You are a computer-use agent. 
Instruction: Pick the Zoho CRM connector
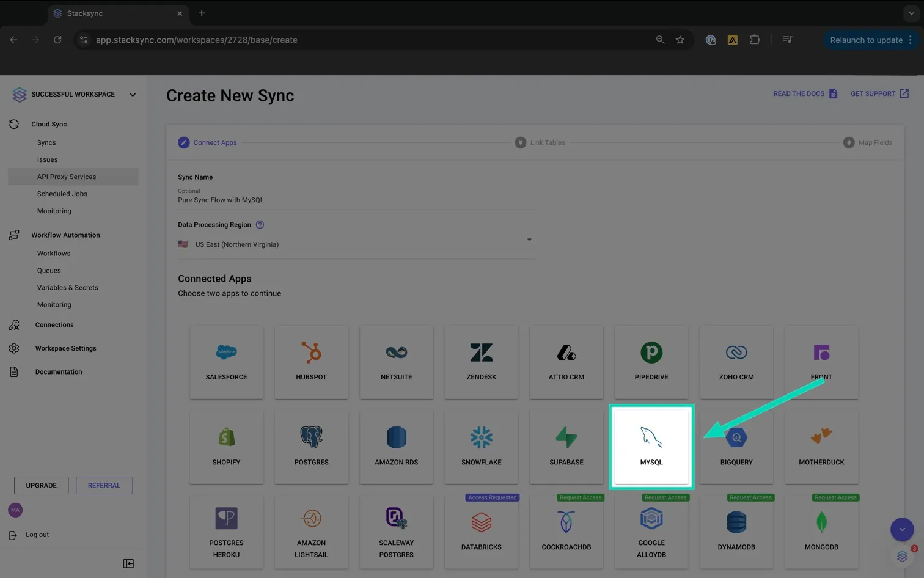pos(736,362)
